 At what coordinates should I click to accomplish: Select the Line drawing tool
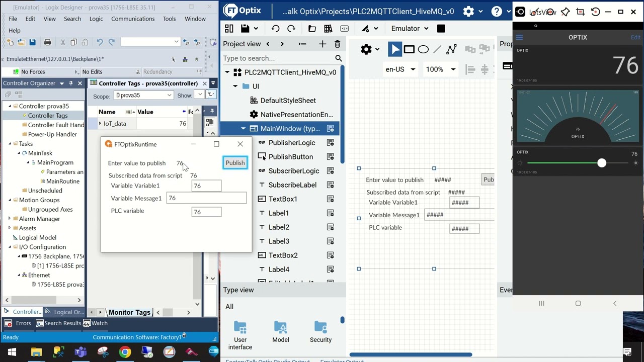[x=437, y=49]
